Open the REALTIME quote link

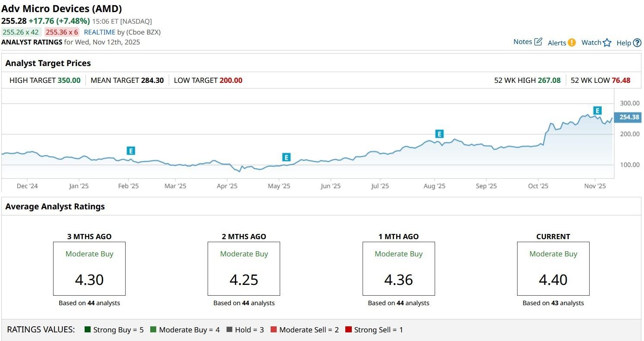coord(100,32)
